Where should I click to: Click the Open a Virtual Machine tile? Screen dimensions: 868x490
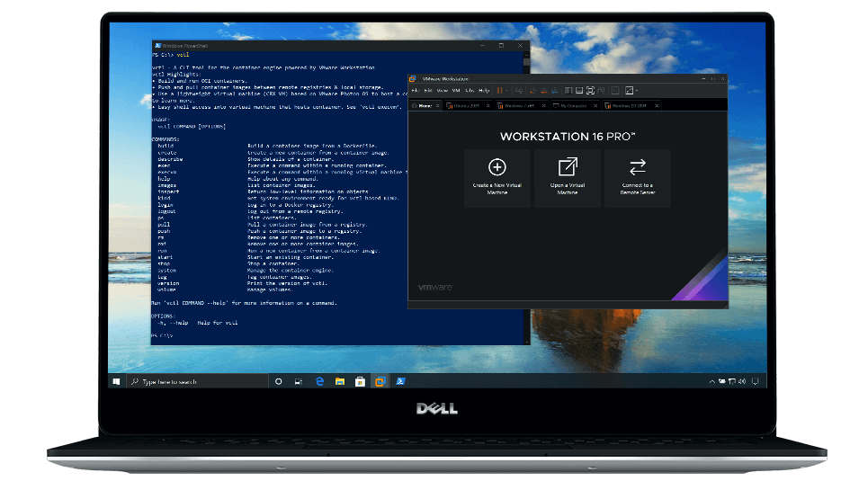click(568, 178)
